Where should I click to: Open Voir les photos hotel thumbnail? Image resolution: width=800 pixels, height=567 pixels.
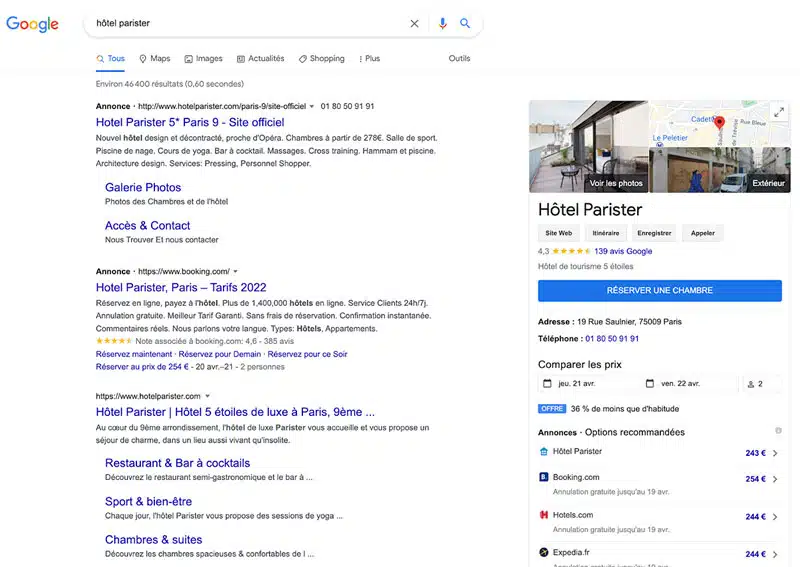[588, 146]
